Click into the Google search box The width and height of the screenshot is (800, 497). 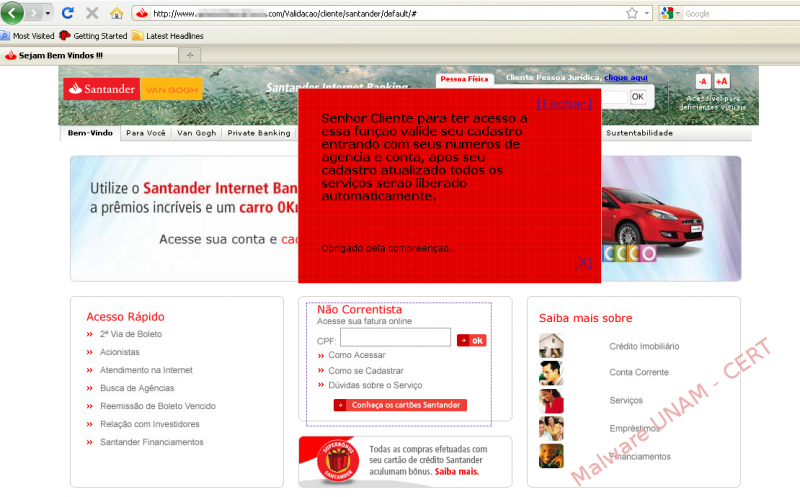pos(741,14)
